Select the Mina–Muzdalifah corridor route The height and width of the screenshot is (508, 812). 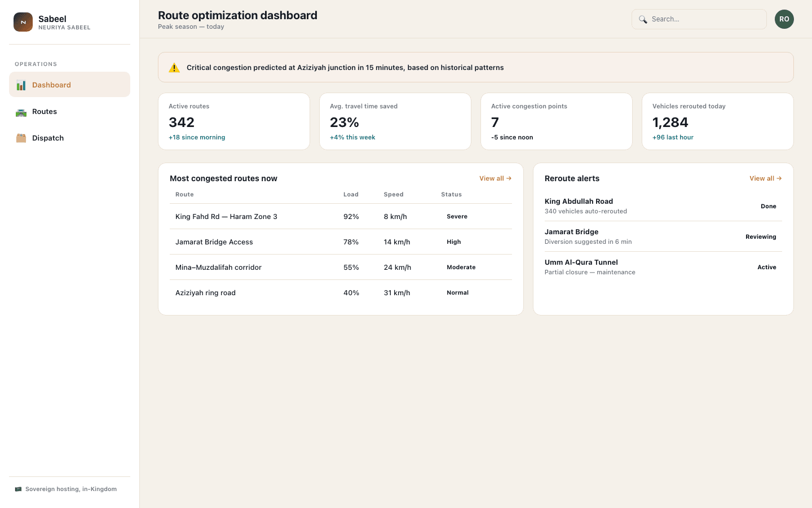click(x=341, y=267)
